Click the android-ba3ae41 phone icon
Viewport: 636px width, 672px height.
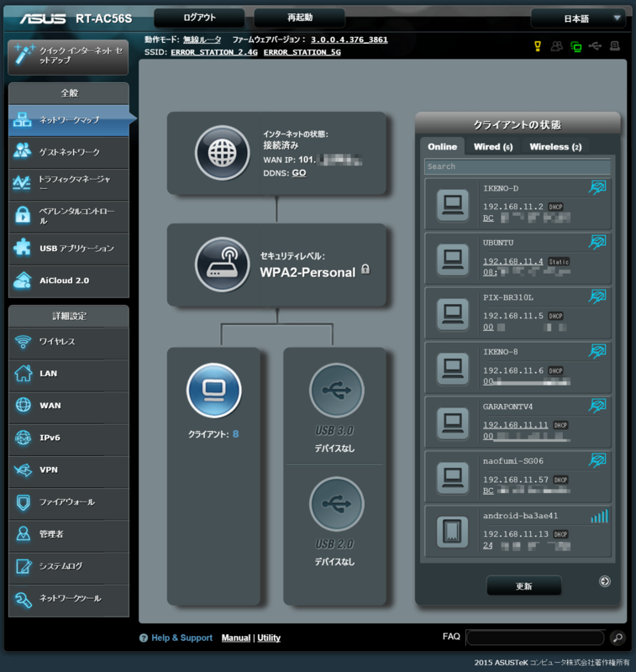(453, 532)
